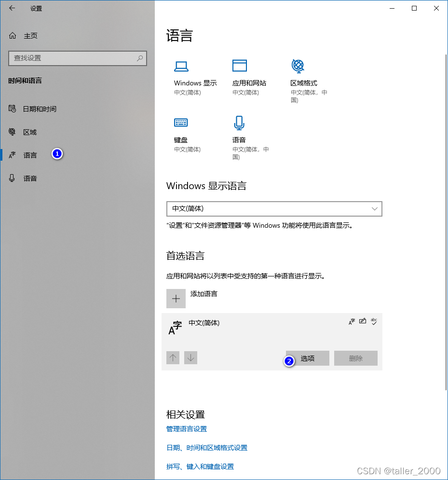Move language down with the down arrow

[190, 358]
